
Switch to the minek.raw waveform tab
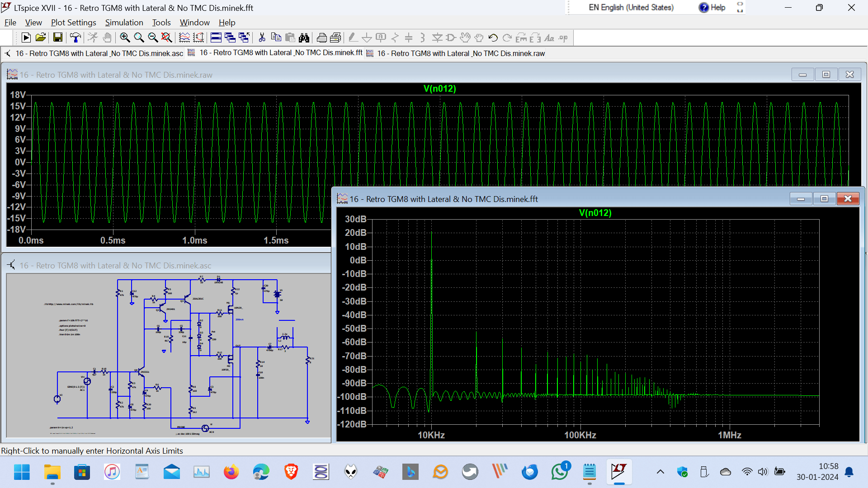[456, 53]
